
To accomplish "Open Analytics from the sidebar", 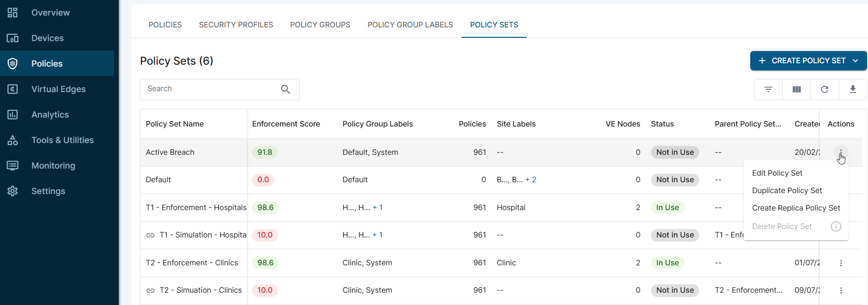I will coord(50,115).
